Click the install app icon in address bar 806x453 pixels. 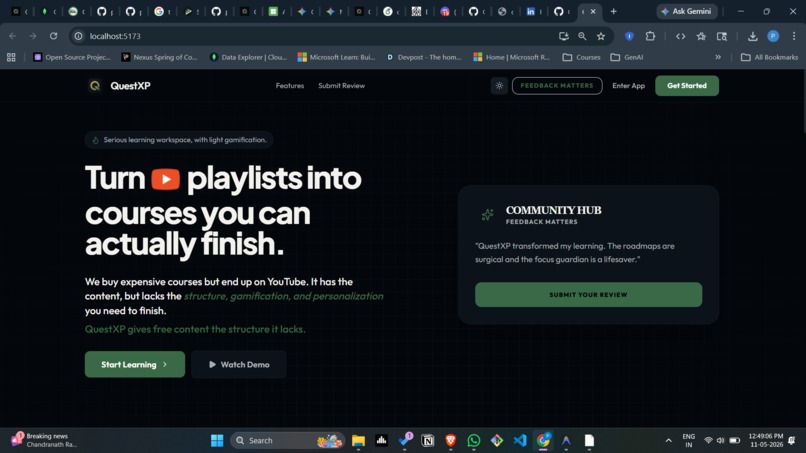564,36
